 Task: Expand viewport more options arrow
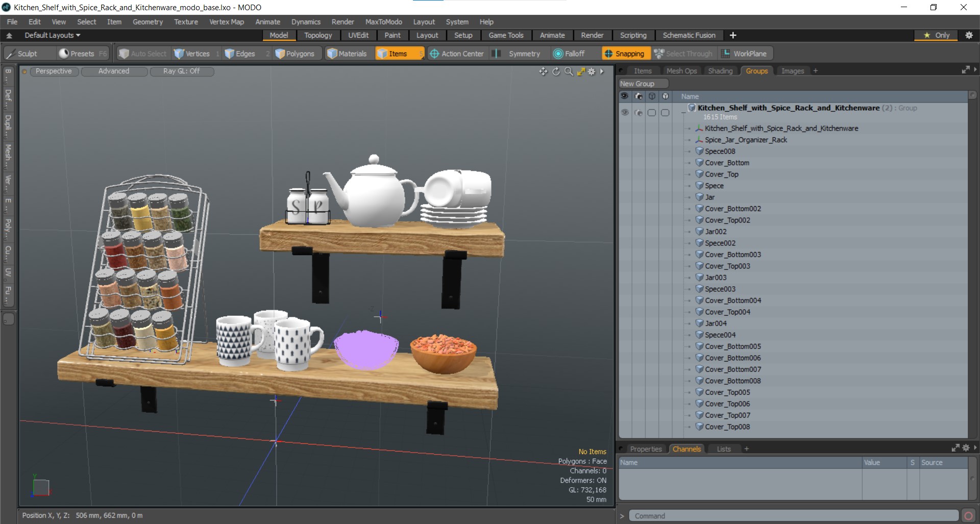click(x=602, y=71)
